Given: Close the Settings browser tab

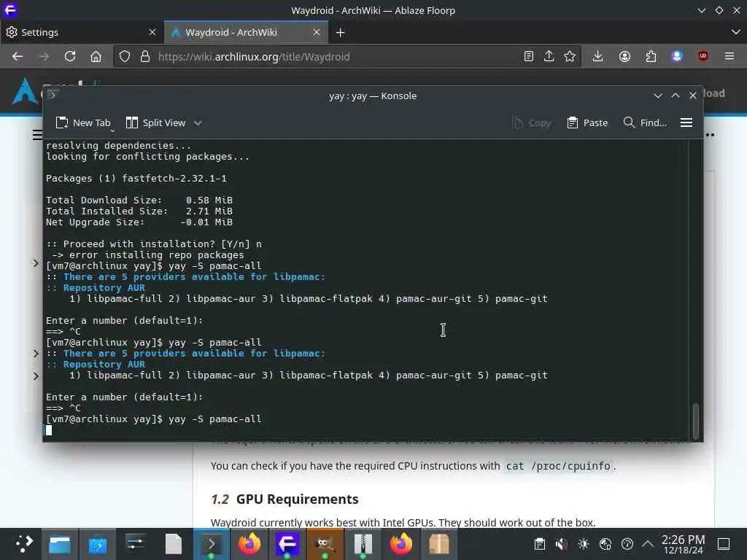Looking at the screenshot, I should (x=152, y=32).
